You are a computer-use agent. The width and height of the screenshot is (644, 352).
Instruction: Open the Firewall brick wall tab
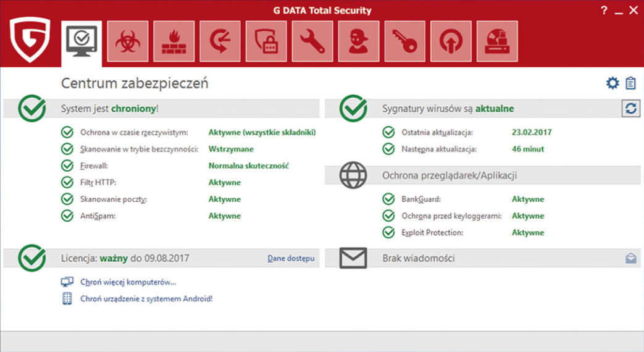tap(174, 41)
